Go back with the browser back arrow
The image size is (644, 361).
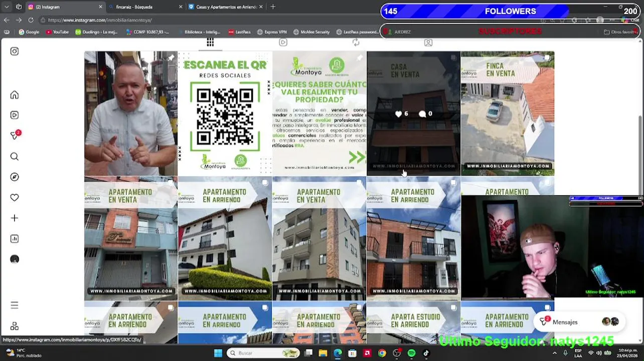pos(7,20)
